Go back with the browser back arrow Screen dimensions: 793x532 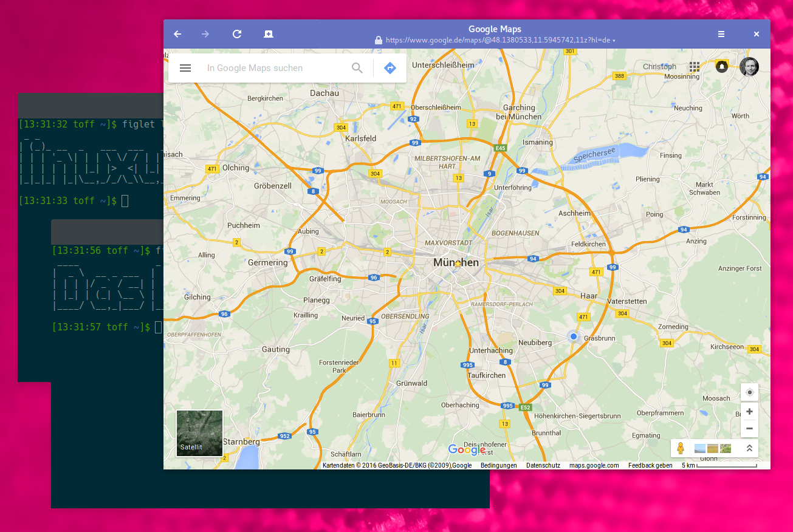coord(177,34)
